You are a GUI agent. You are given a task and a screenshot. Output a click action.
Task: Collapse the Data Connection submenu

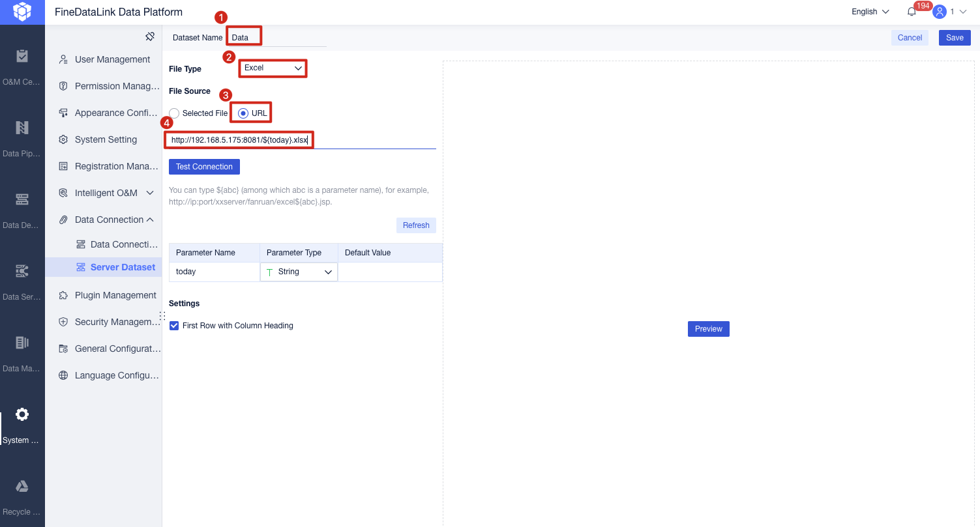[x=150, y=220]
